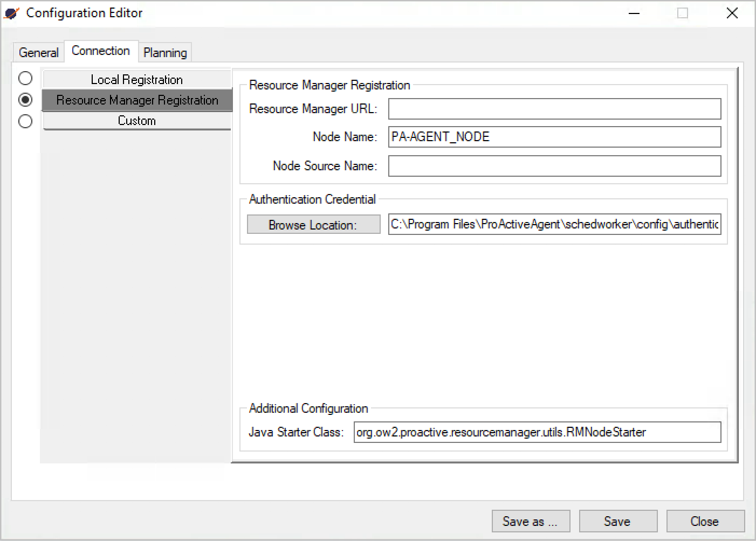Minimize the Configuration Editor window
Screen dimensions: 756x541
pos(634,13)
